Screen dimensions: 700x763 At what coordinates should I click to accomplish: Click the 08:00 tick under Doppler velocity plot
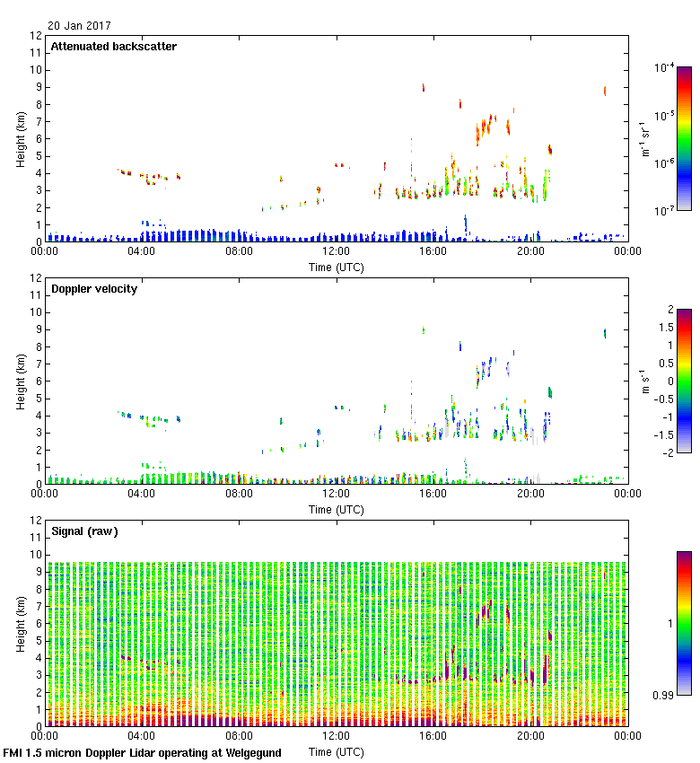click(x=239, y=495)
